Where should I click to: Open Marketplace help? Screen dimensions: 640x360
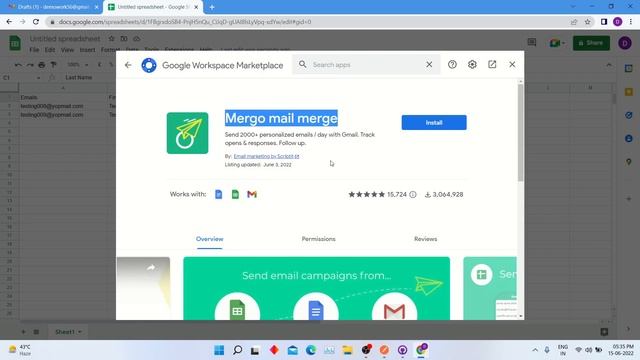(x=452, y=64)
